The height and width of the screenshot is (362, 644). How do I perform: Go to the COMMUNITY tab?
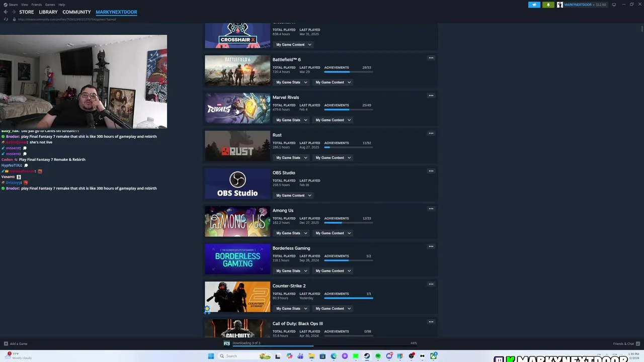(76, 12)
